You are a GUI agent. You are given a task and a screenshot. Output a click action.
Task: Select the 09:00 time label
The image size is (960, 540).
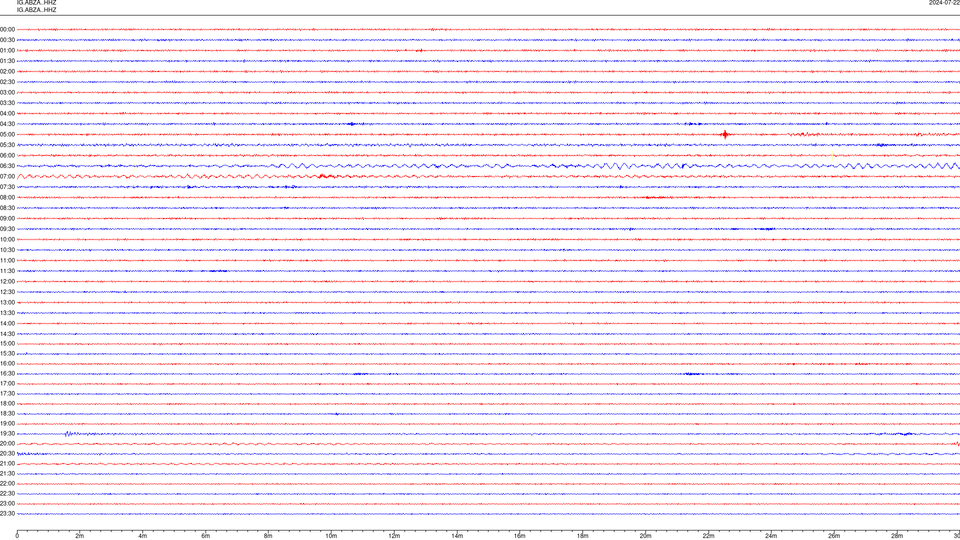pyautogui.click(x=7, y=219)
